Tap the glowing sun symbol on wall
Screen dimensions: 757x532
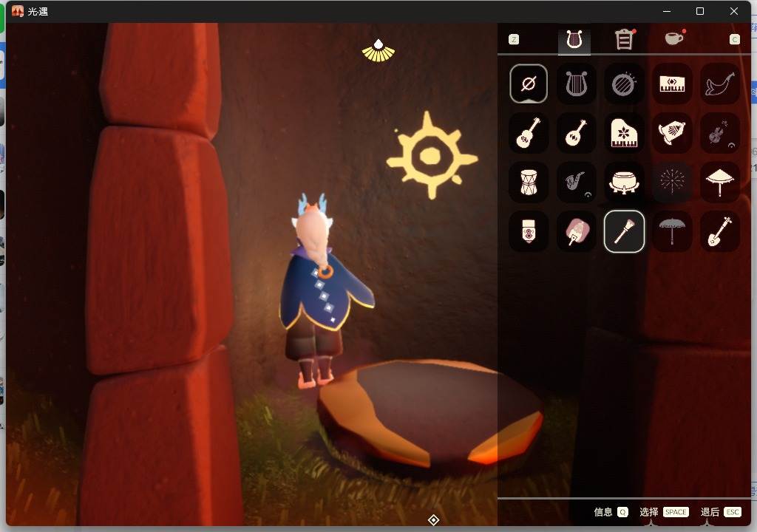tap(431, 155)
